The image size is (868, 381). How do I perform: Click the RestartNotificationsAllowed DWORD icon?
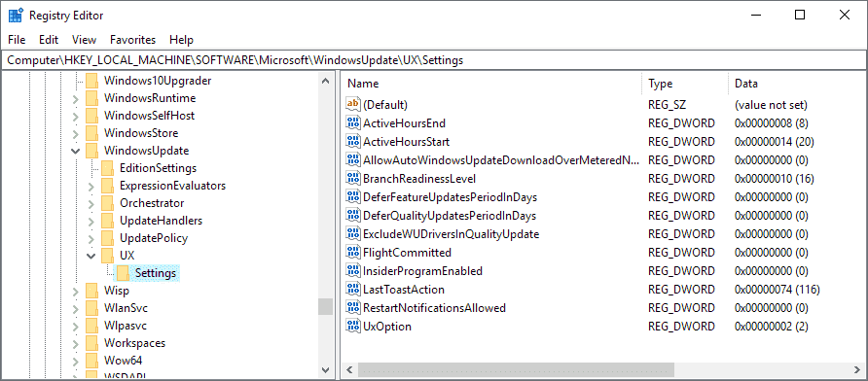click(x=352, y=307)
